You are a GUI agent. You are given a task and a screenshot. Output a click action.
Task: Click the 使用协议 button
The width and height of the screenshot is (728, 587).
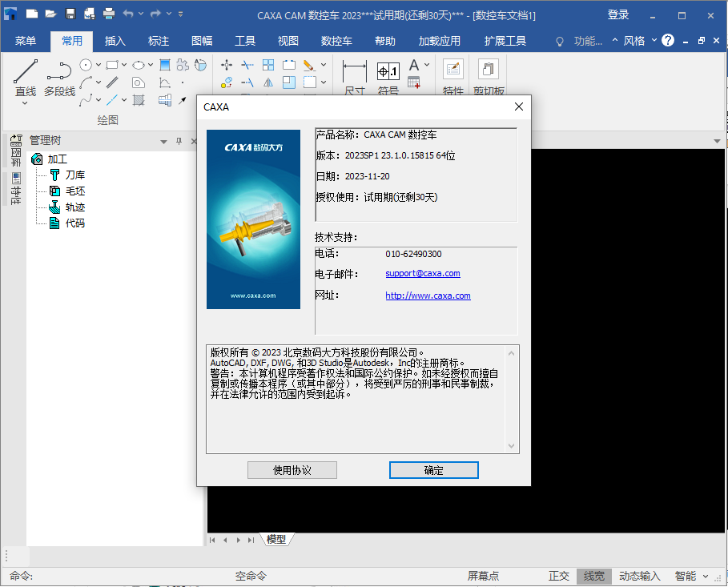292,470
